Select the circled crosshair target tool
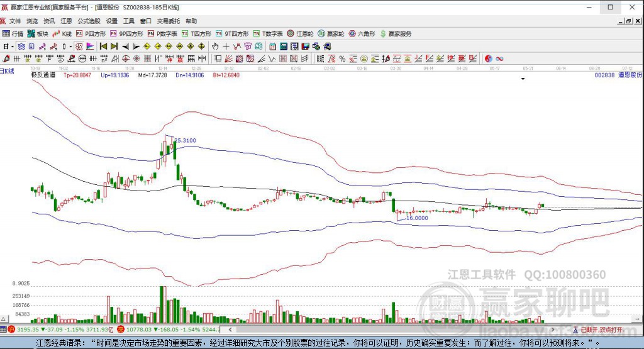Screen dimensions: 644x349 pos(126,58)
